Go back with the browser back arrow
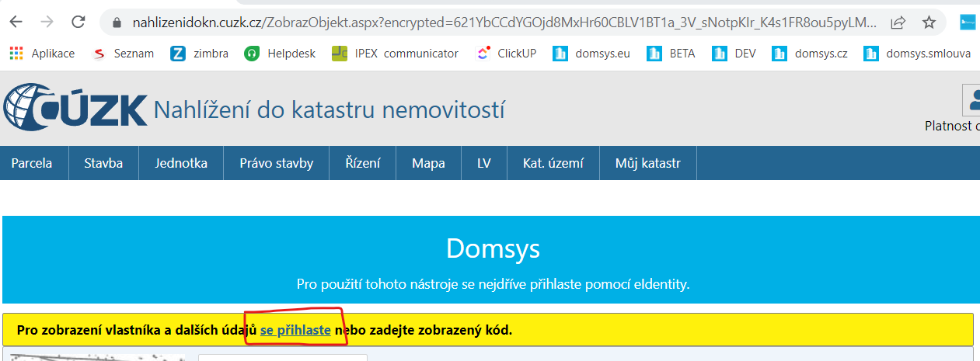The image size is (980, 361). coord(16,22)
